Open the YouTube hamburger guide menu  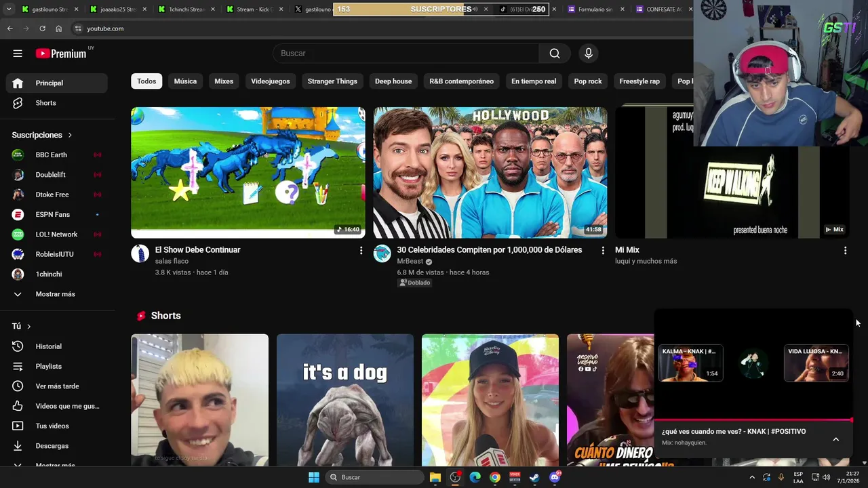click(x=18, y=54)
